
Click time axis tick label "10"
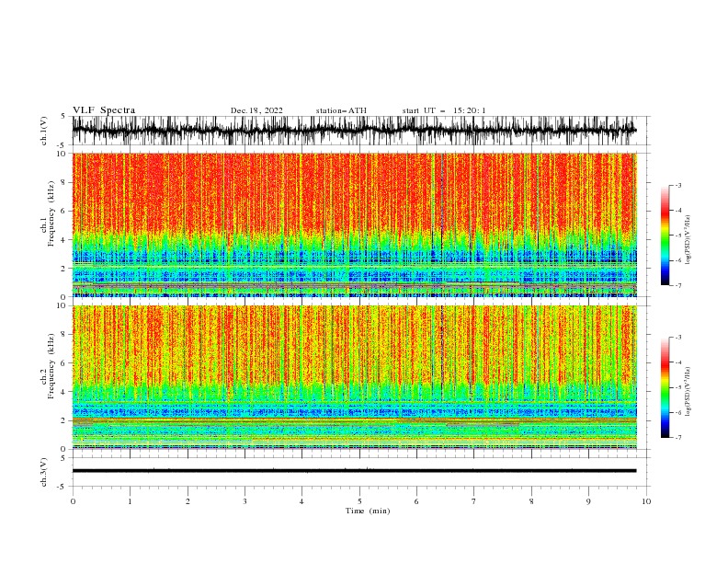tap(646, 501)
